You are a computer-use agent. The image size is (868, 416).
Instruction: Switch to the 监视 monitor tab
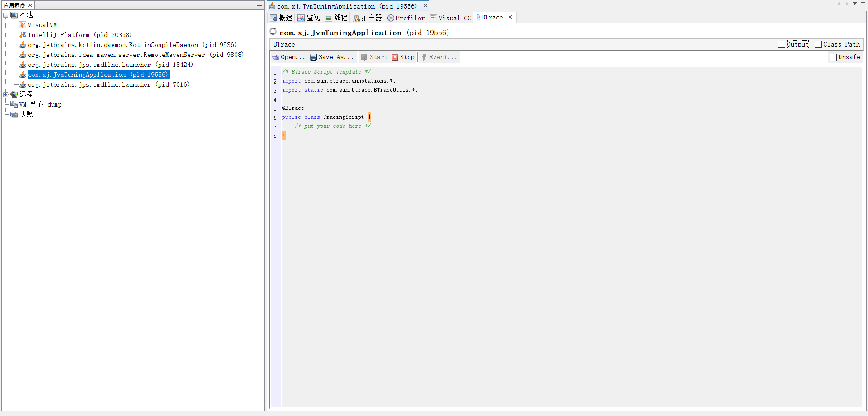coord(309,18)
